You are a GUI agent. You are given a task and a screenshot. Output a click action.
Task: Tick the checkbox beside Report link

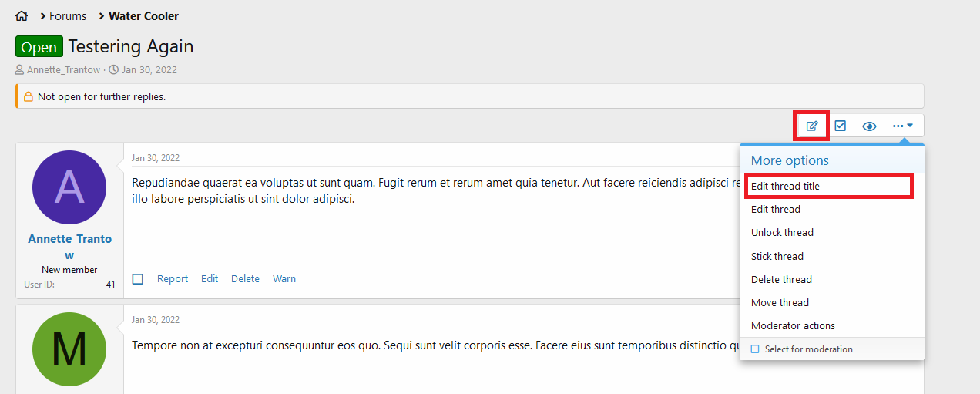coord(138,279)
